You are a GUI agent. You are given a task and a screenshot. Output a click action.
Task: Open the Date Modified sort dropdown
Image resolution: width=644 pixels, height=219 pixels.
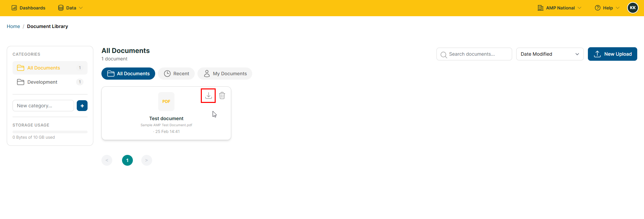550,54
